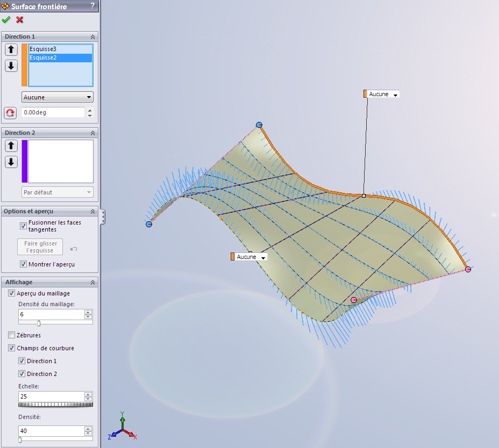Select Esquisse2 in the curve list
This screenshot has width=499, height=448.
tap(43, 58)
